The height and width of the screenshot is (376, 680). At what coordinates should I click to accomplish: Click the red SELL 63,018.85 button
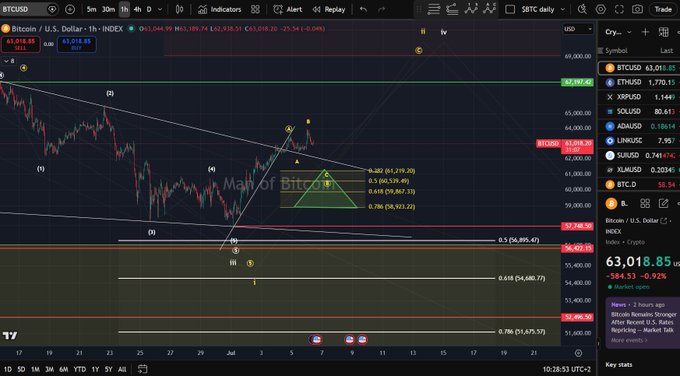coord(21,44)
